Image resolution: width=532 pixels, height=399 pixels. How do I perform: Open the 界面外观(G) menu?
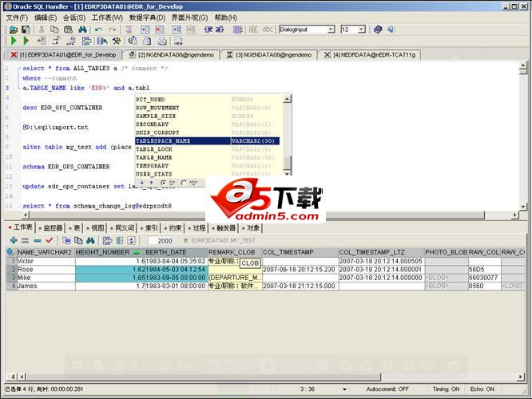coord(189,18)
